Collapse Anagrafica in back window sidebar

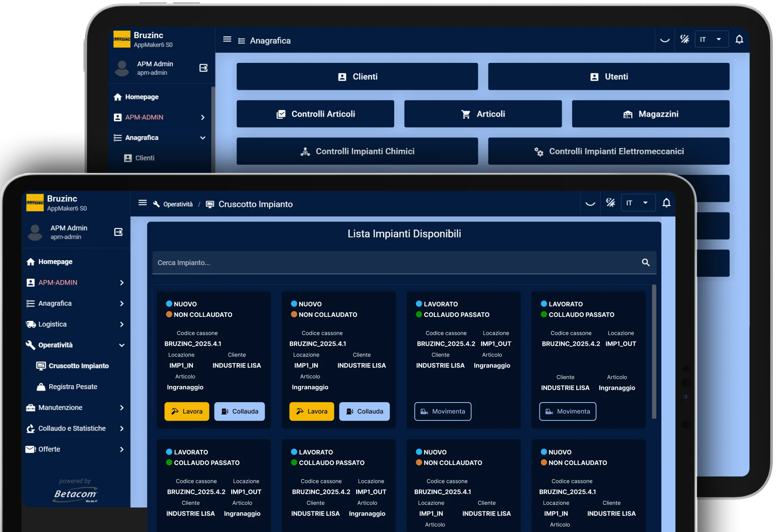160,137
